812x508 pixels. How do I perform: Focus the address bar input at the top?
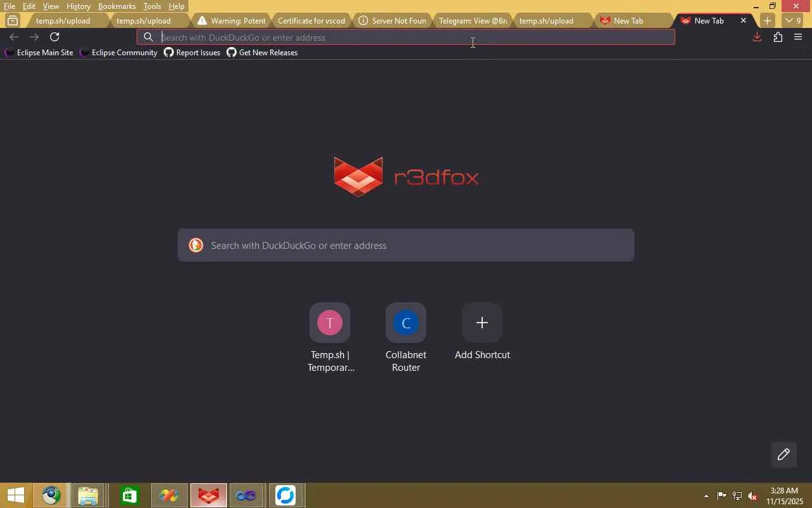coord(406,37)
